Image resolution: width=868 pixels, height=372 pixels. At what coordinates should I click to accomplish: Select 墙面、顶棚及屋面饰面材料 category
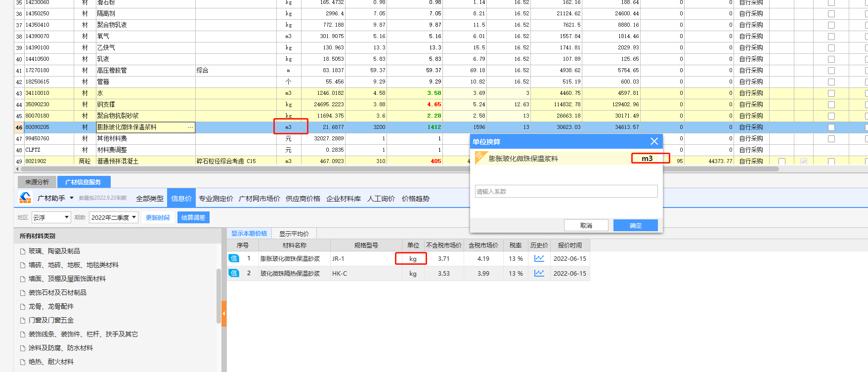tap(67, 279)
